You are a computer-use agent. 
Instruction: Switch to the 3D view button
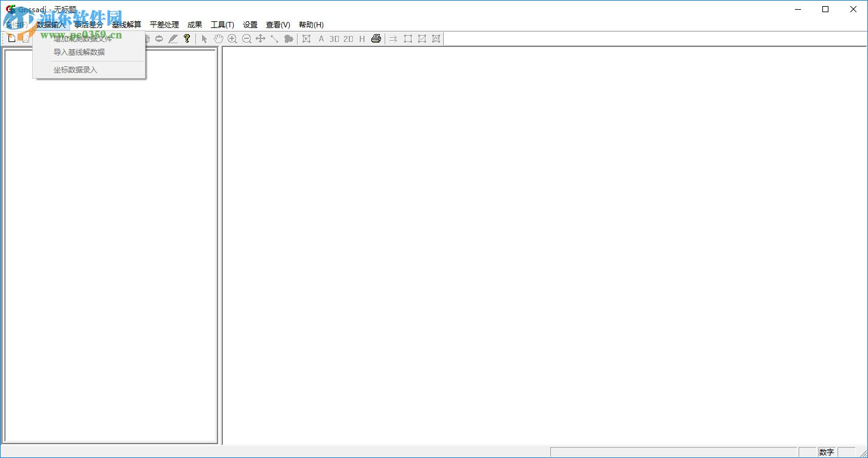click(x=334, y=39)
